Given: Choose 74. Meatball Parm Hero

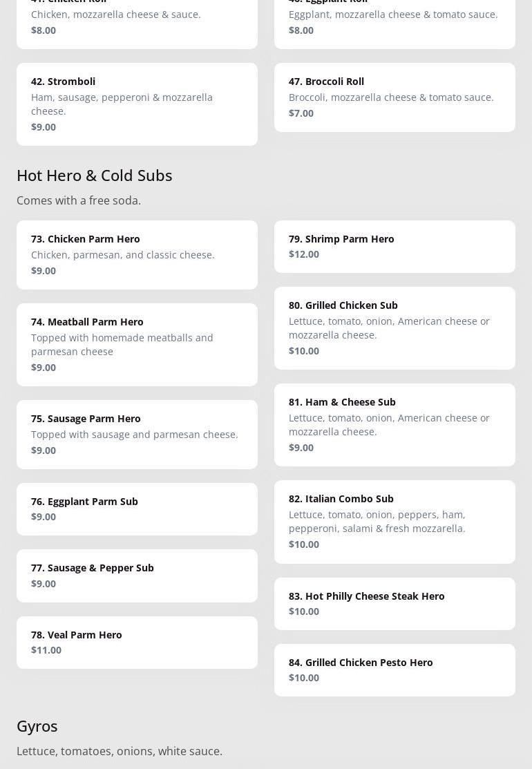Looking at the screenshot, I should point(137,344).
